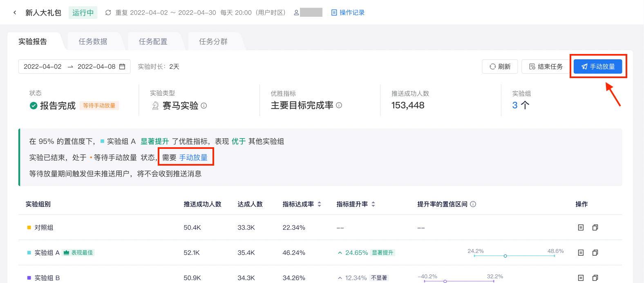Switch to 任务配置 tab
This screenshot has width=644, height=283.
pyautogui.click(x=153, y=41)
